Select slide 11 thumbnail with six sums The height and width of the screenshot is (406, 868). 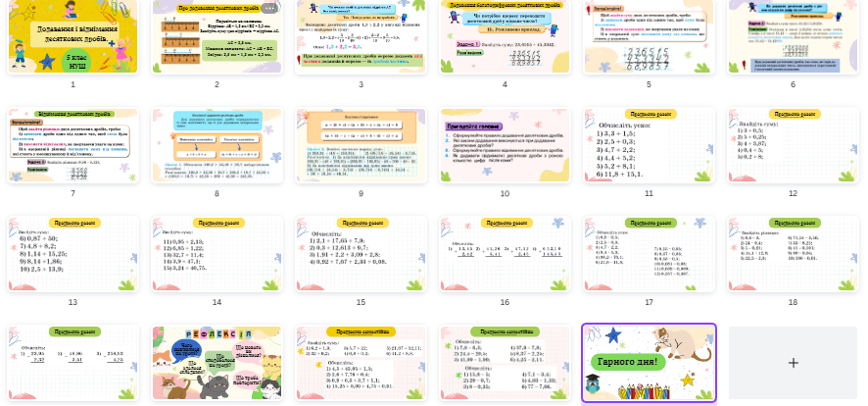pyautogui.click(x=649, y=145)
